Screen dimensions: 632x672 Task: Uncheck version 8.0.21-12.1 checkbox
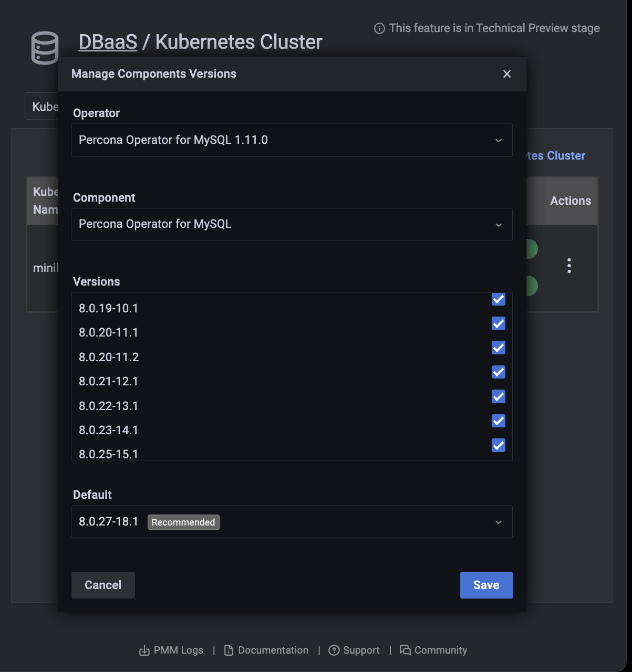(x=499, y=372)
